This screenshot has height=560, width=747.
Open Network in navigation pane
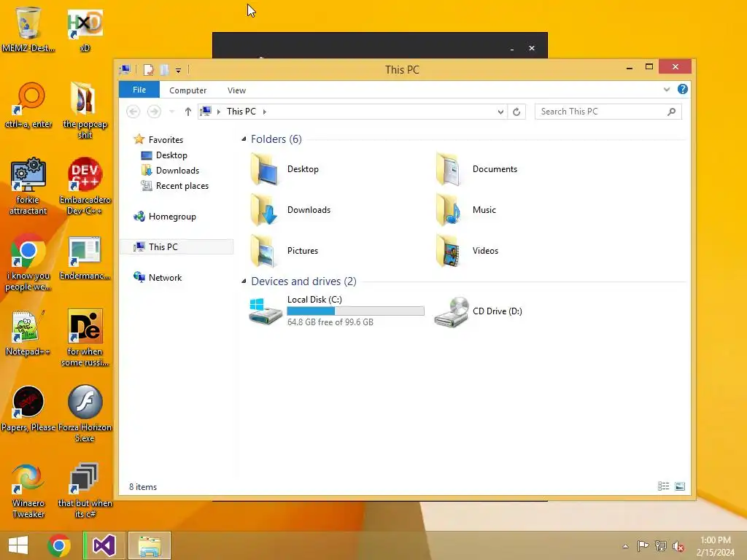[158, 278]
